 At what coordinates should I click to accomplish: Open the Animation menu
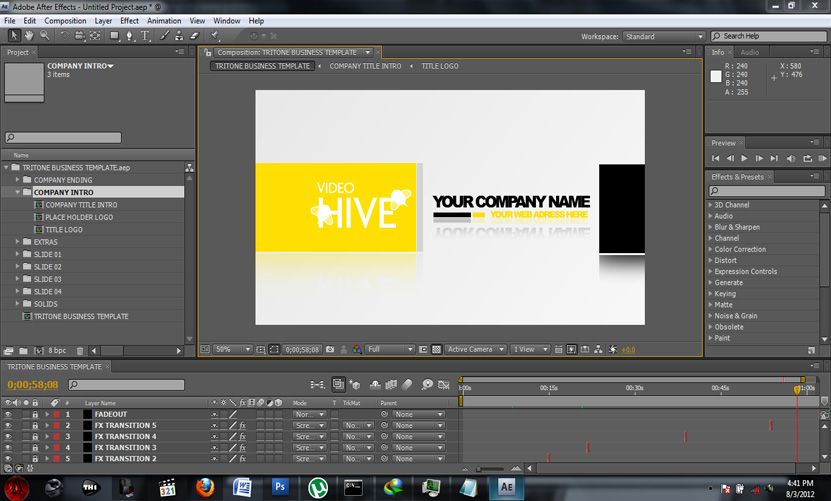pyautogui.click(x=164, y=21)
